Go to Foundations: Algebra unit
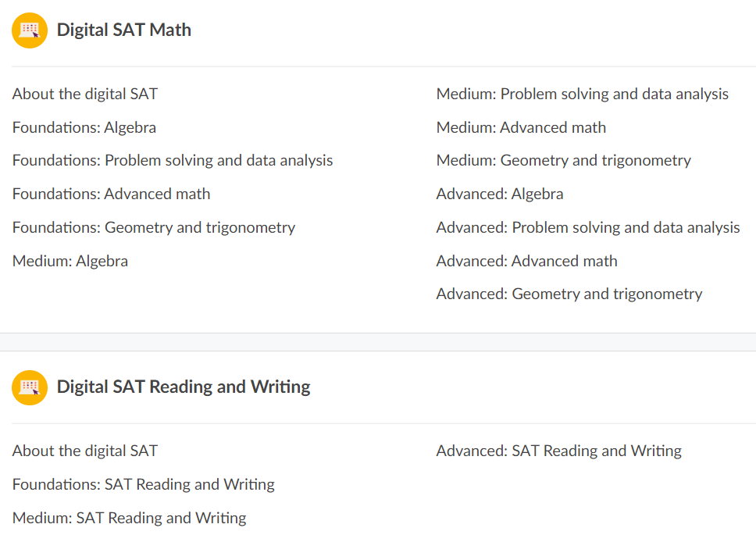 coord(84,128)
